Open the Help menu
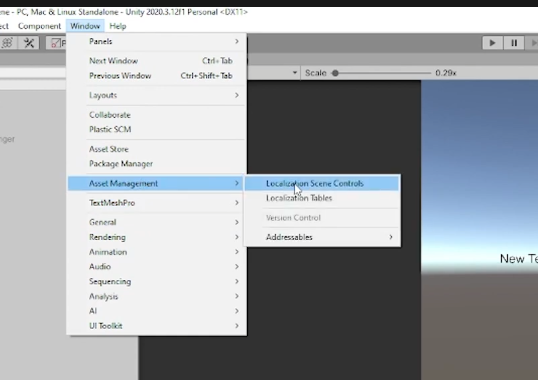Viewport: 538px width, 380px height. 118,26
